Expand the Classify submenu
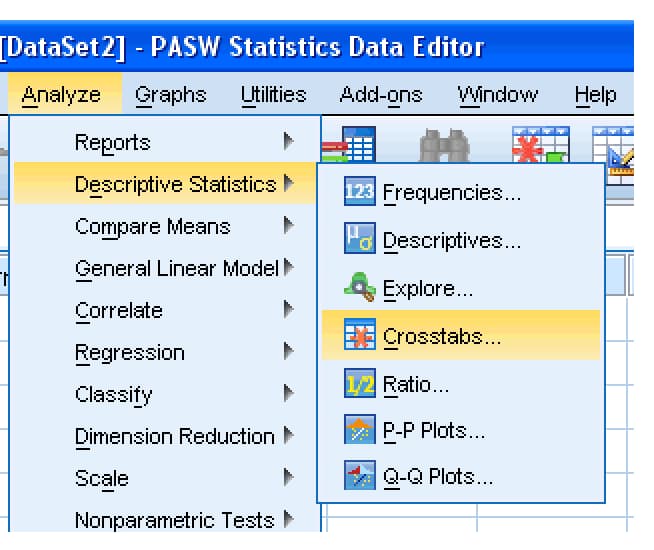This screenshot has width=654, height=550. (164, 394)
